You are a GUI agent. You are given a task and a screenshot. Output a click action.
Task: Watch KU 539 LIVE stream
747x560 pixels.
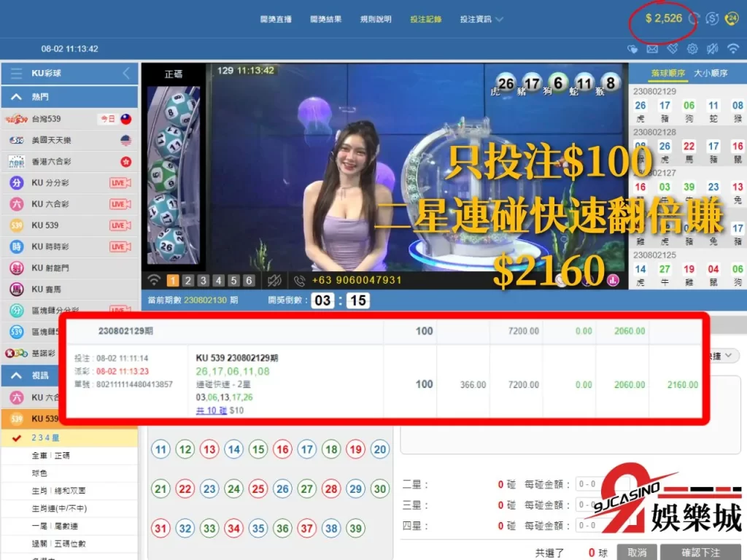(x=120, y=225)
